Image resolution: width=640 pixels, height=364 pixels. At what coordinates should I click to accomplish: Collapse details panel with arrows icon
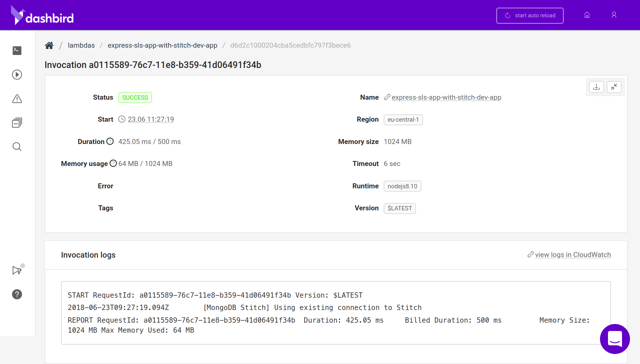(x=614, y=87)
